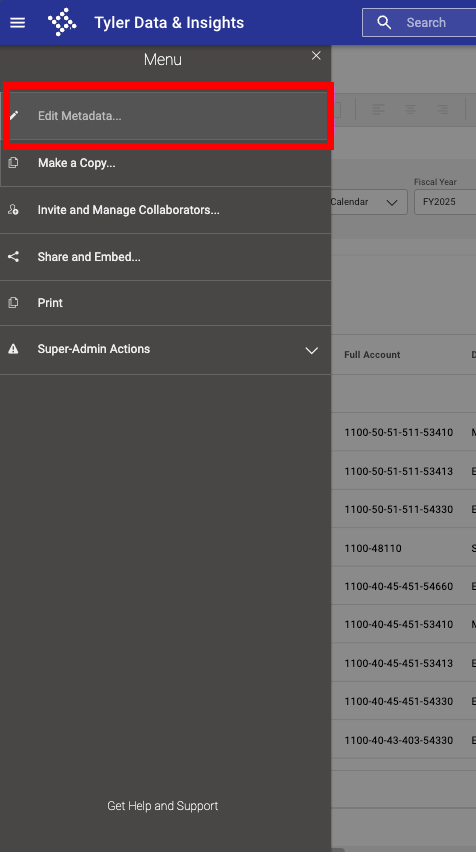
Task: Select account 1100-50-51-511-53410
Action: 398,433
